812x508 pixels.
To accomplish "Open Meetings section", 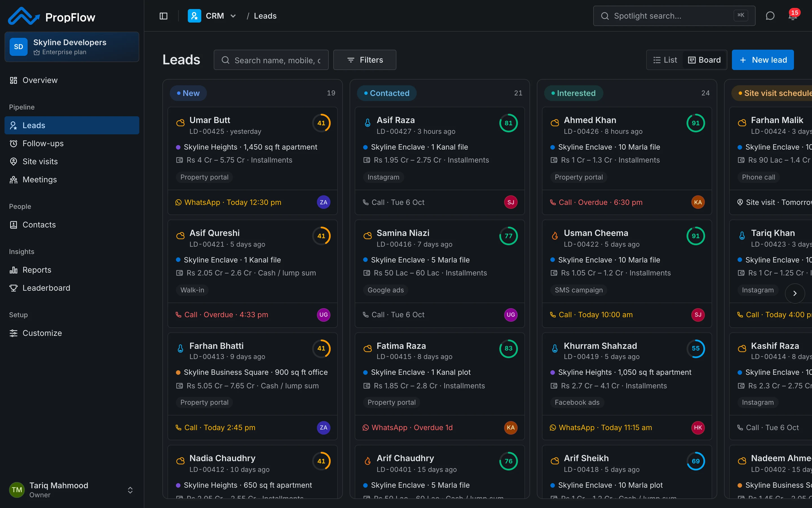I will [72, 180].
